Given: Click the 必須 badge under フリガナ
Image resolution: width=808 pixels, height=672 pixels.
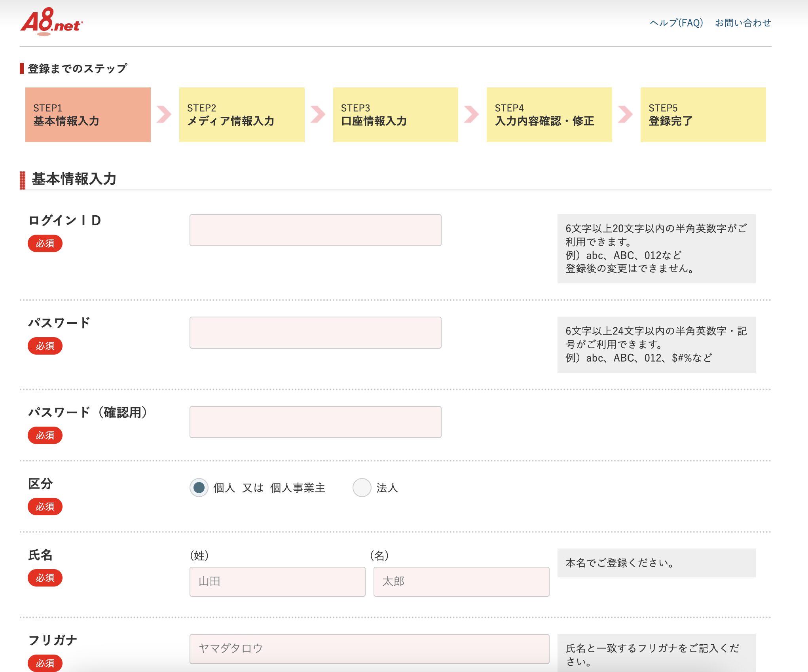Looking at the screenshot, I should (x=45, y=663).
